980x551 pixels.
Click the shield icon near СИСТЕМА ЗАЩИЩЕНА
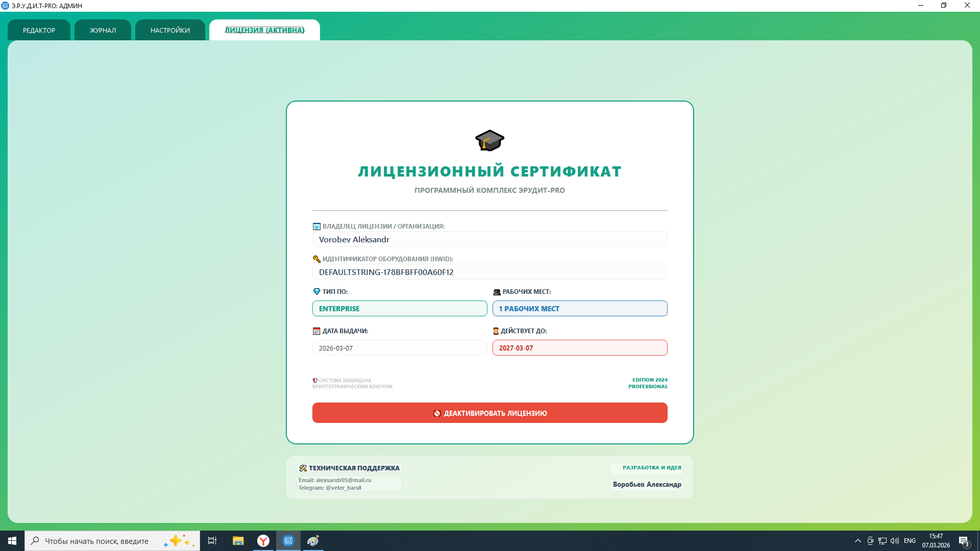[315, 381]
